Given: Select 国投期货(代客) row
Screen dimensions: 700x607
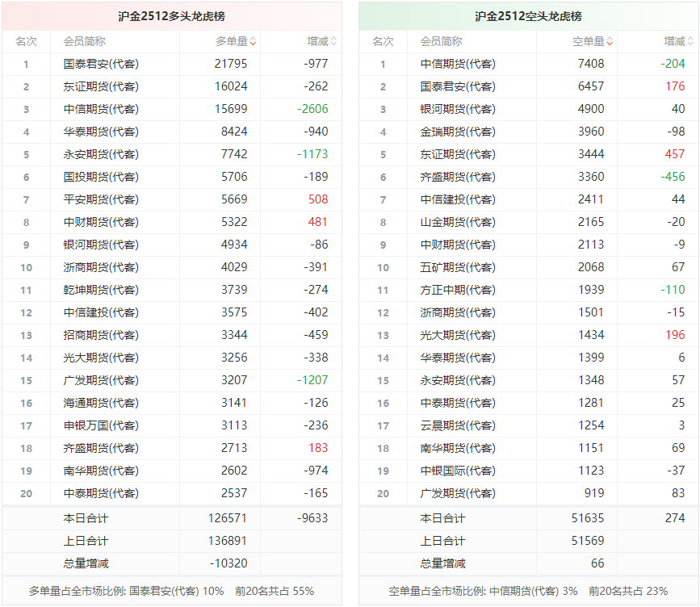Looking at the screenshot, I should [172, 177].
